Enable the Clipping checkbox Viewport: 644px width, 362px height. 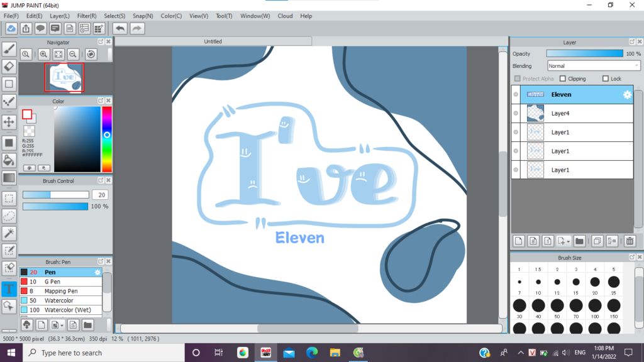[x=563, y=79]
